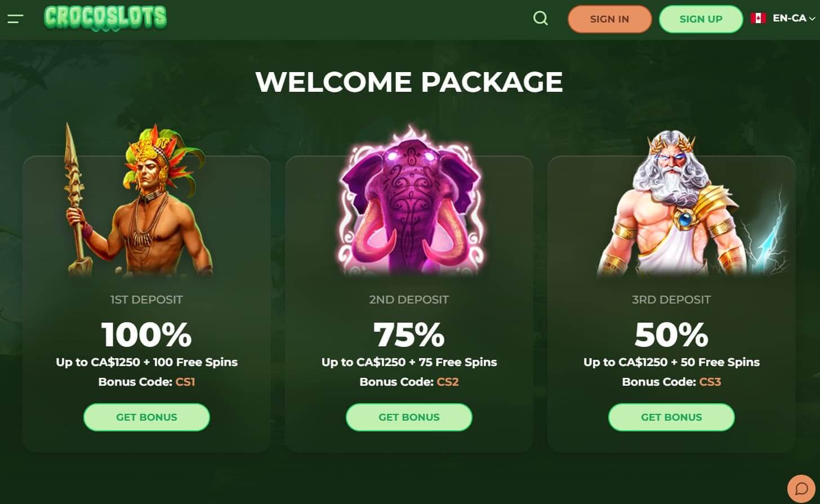The height and width of the screenshot is (504, 820).
Task: Click the CS2 bonus code
Action: (x=448, y=382)
